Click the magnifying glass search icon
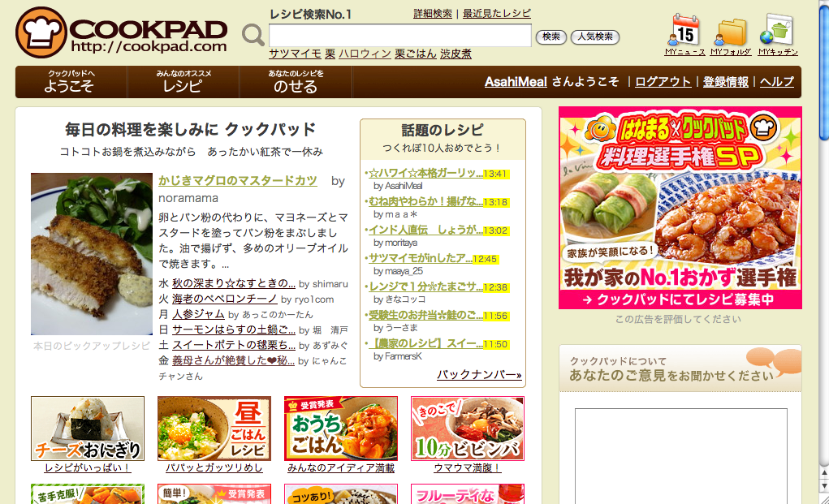 click(x=253, y=36)
